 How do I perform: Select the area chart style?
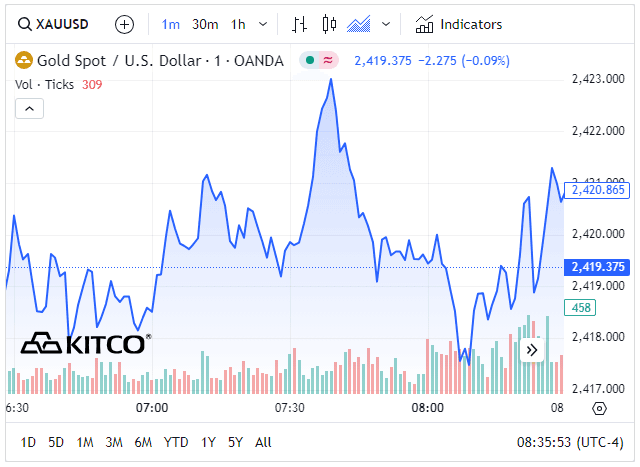click(358, 24)
